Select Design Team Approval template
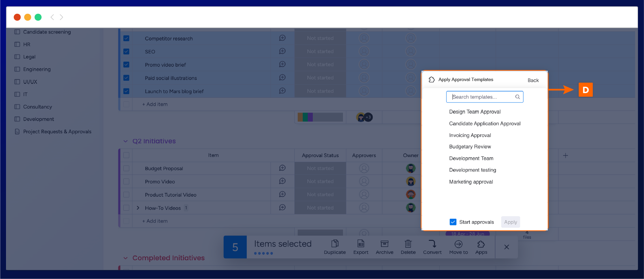The width and height of the screenshot is (644, 279). point(475,112)
